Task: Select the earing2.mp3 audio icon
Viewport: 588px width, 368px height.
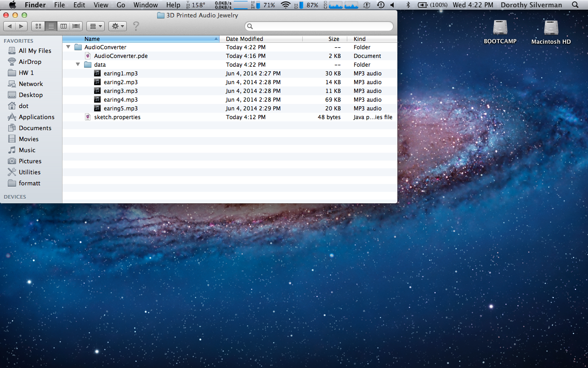Action: [x=97, y=82]
